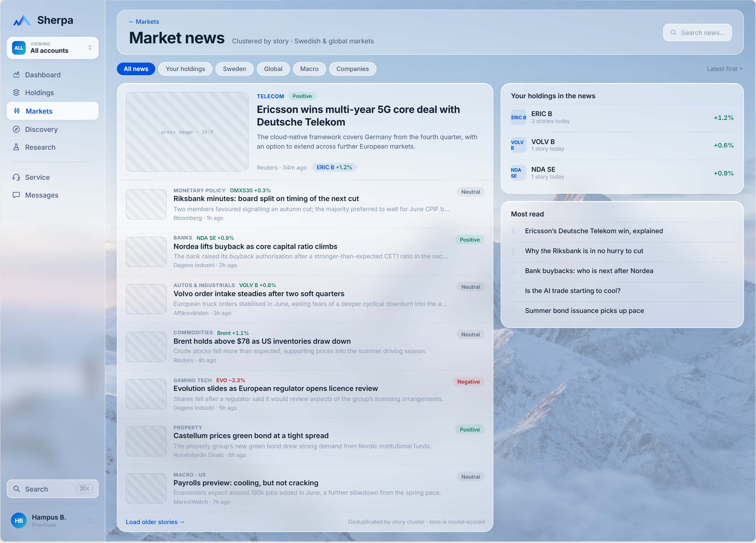Open Evolution slides licence review headline
The width and height of the screenshot is (756, 543).
(276, 388)
